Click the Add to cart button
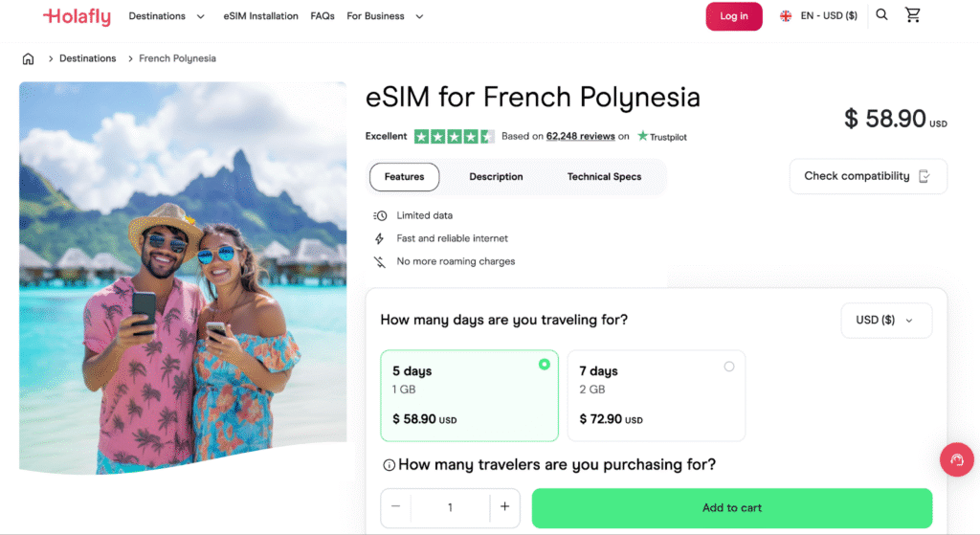The width and height of the screenshot is (980, 535). coord(731,507)
